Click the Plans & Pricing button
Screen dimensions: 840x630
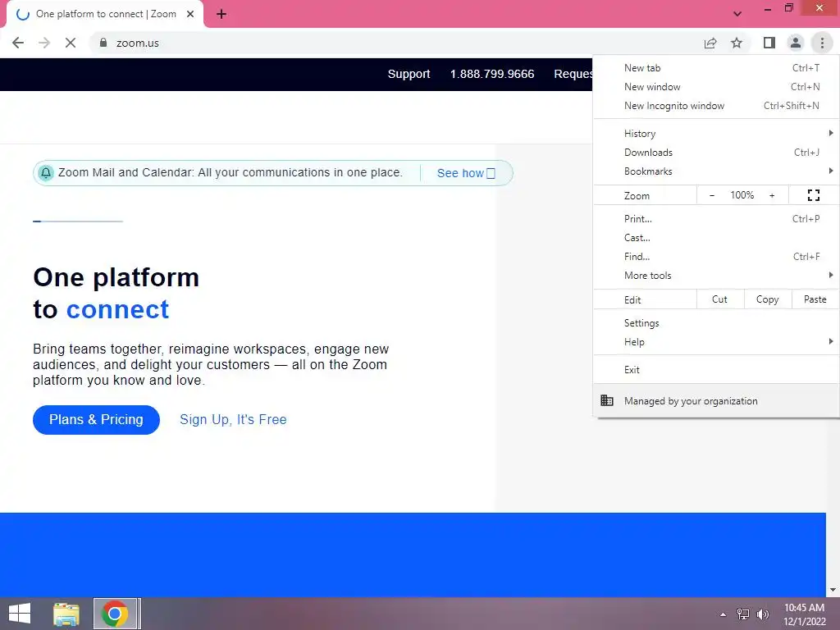[x=97, y=419]
